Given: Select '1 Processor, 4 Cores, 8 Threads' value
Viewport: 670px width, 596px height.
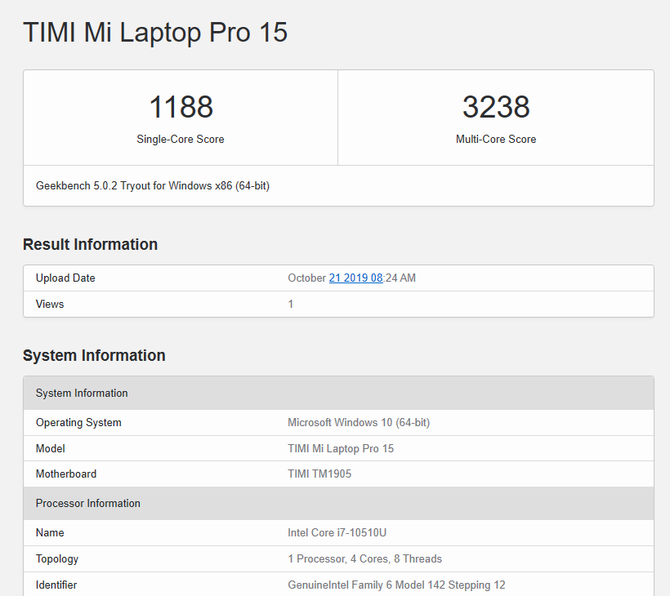Looking at the screenshot, I should pyautogui.click(x=364, y=559).
